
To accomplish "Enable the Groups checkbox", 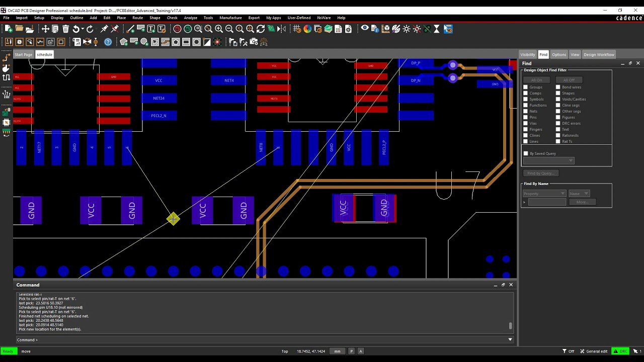I will point(526,87).
